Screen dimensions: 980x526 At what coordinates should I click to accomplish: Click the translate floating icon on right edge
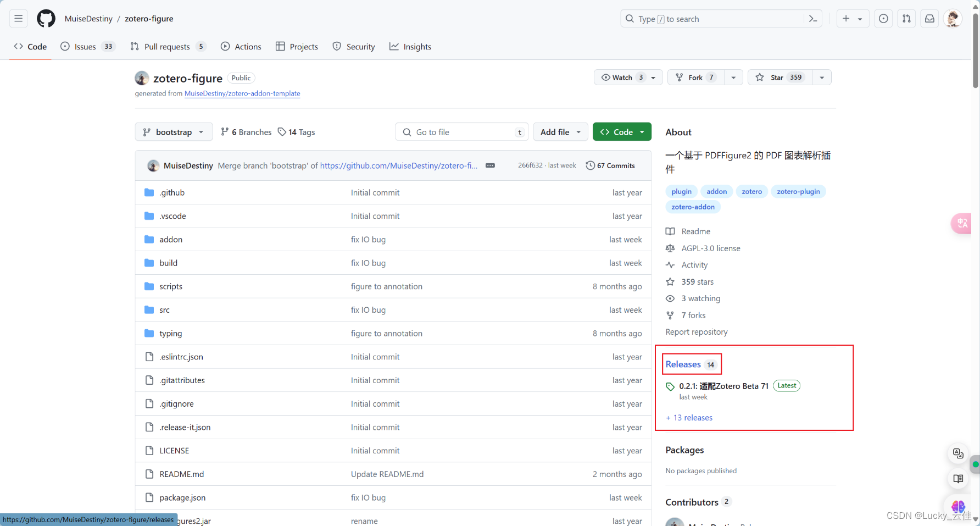962,223
